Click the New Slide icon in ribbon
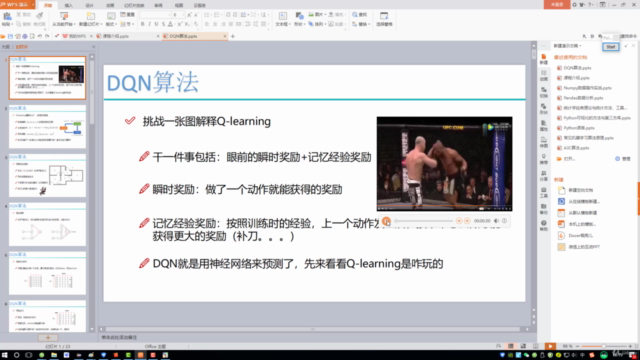This screenshot has height=360, width=640. 91,16
